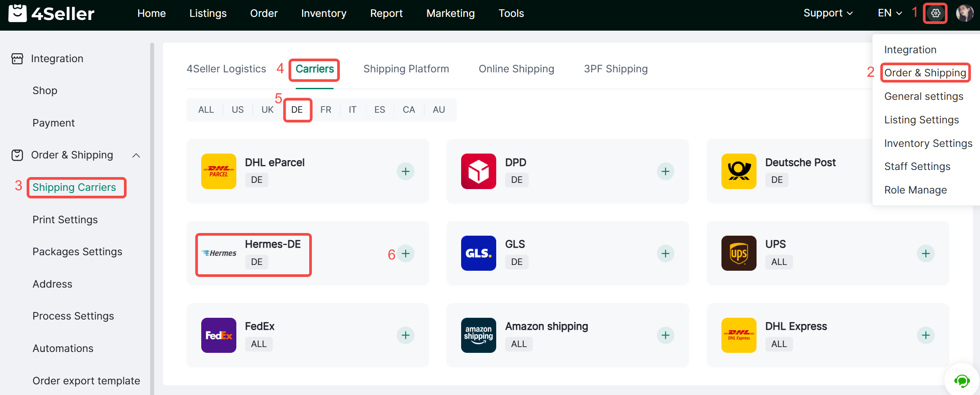Switch to the Shipping Platform tab
Image resolution: width=980 pixels, height=395 pixels.
tap(406, 69)
